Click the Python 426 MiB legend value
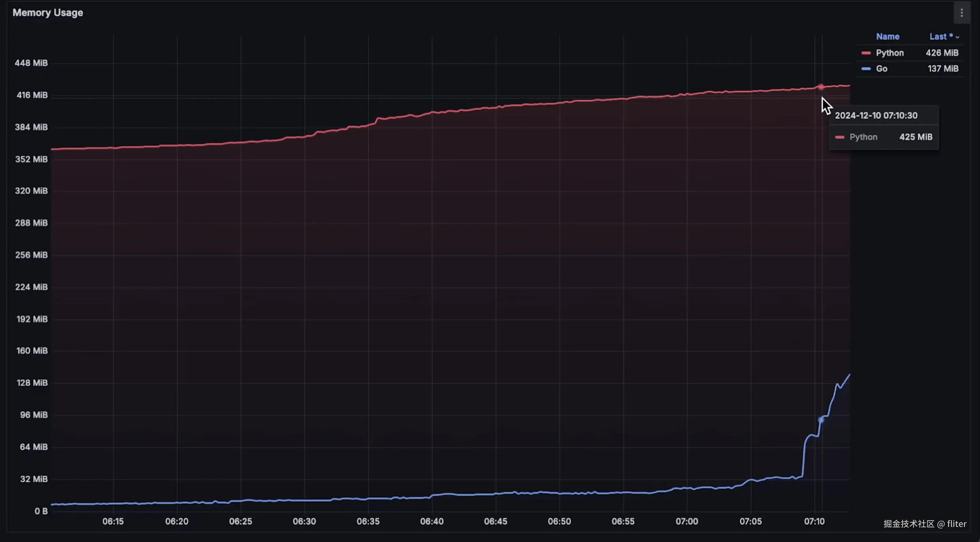Image resolution: width=980 pixels, height=542 pixels. [942, 53]
